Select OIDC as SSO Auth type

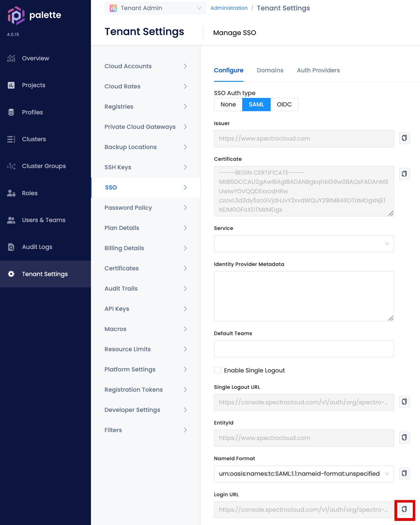(284, 105)
